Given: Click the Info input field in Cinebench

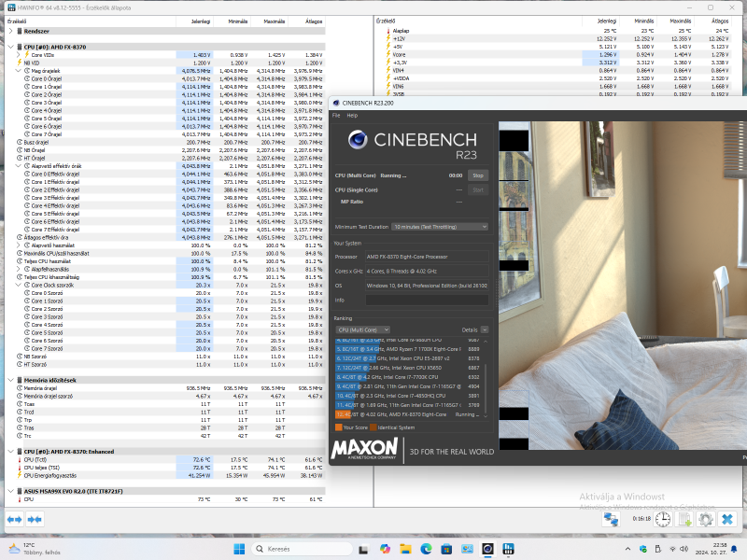Looking at the screenshot, I should pyautogui.click(x=427, y=300).
